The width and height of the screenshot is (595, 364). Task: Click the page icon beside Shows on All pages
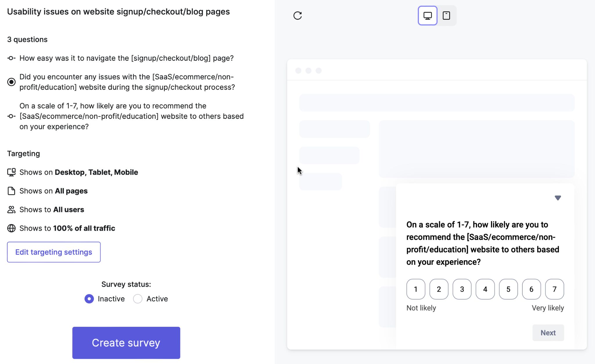coord(11,191)
